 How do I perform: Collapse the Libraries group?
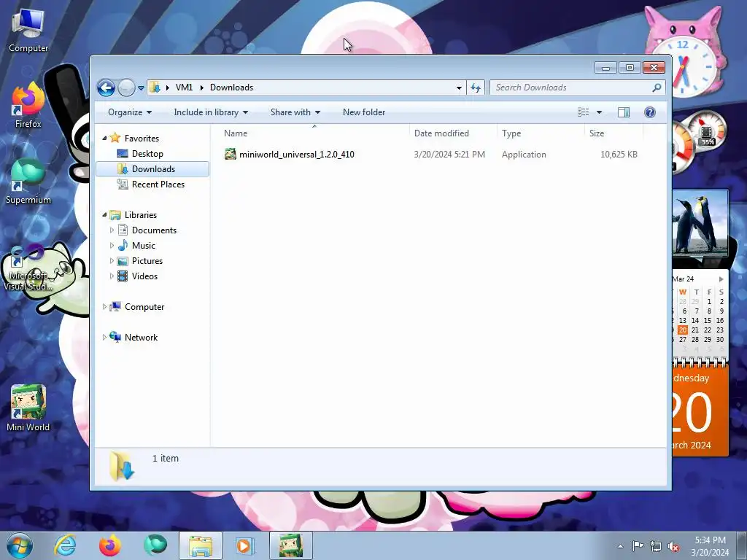[x=105, y=215]
